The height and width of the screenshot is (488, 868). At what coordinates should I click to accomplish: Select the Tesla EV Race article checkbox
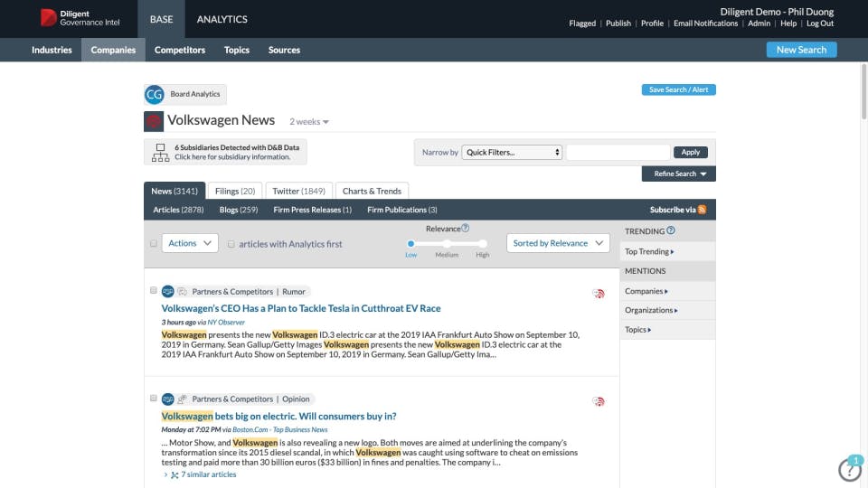(x=154, y=290)
